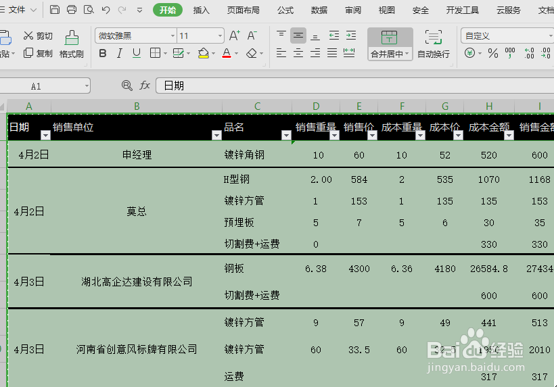Open the 视图 tab
Image resolution: width=557 pixels, height=387 pixels.
tap(386, 10)
